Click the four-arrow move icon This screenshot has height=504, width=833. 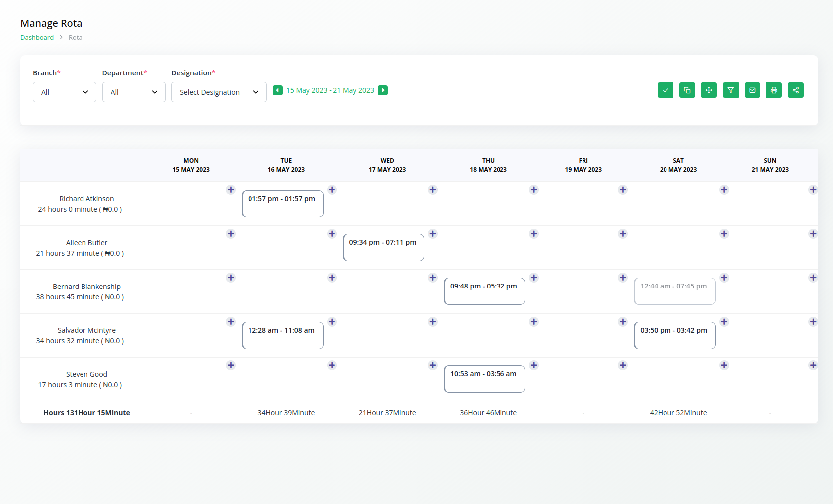(709, 90)
